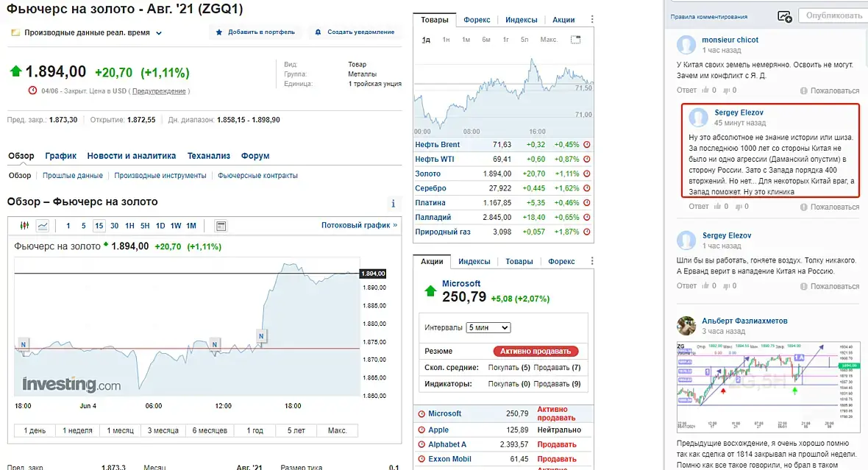Select 1H chart interval
This screenshot has width=868, height=470.
click(x=129, y=225)
